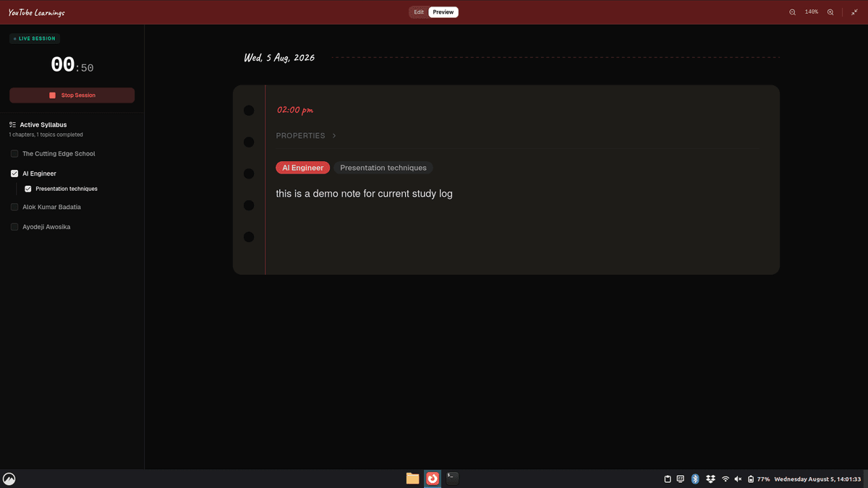Zoom out using the magnifier minus icon
This screenshot has width=868, height=488.
tap(793, 12)
